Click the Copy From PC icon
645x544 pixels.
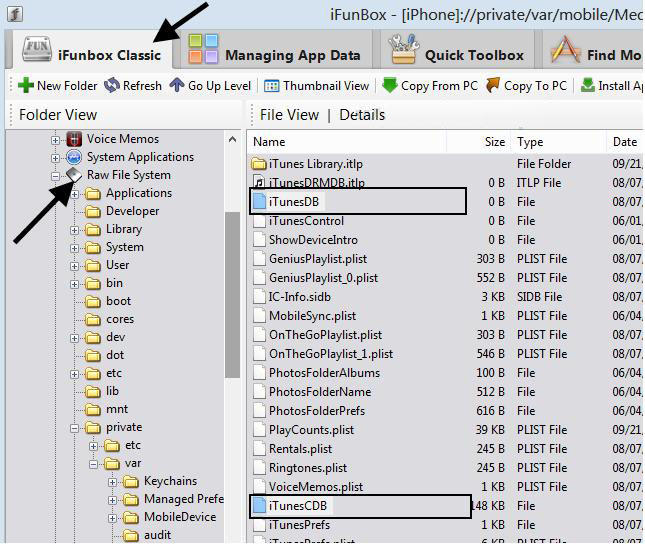click(x=390, y=85)
